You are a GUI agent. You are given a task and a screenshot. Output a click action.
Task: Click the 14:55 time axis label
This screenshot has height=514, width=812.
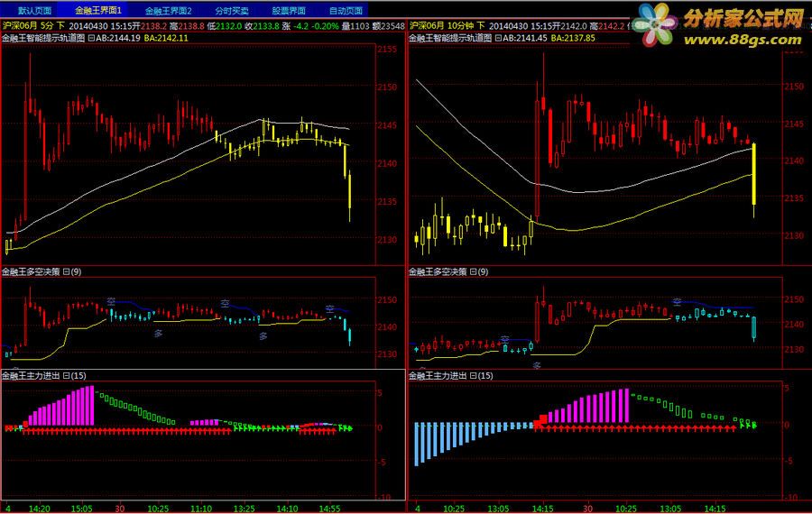tap(329, 509)
